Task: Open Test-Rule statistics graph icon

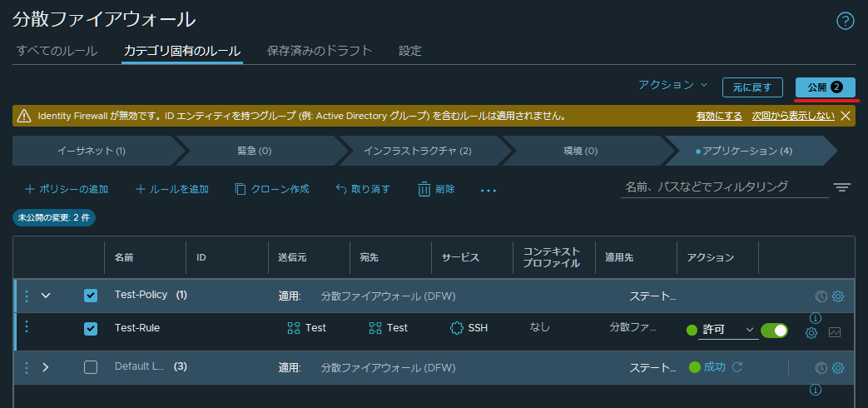Action: pos(835,333)
